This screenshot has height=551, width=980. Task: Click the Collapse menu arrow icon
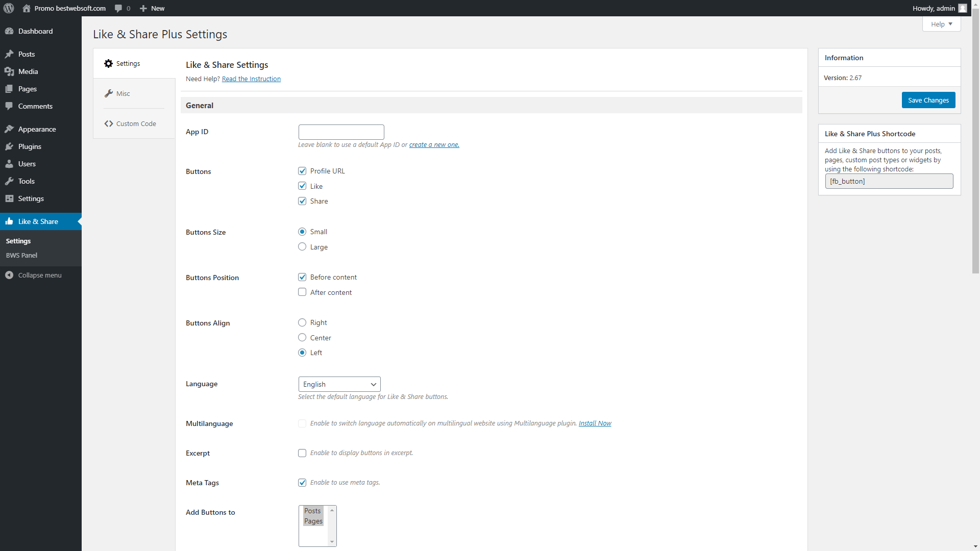9,275
